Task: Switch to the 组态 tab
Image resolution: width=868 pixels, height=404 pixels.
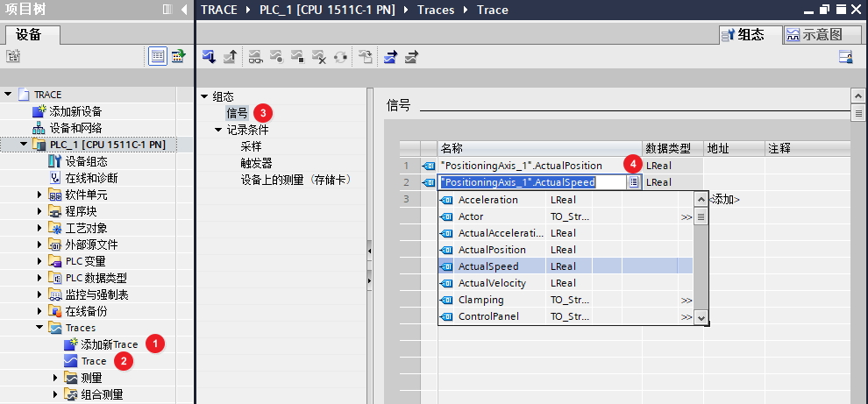Action: 751,35
